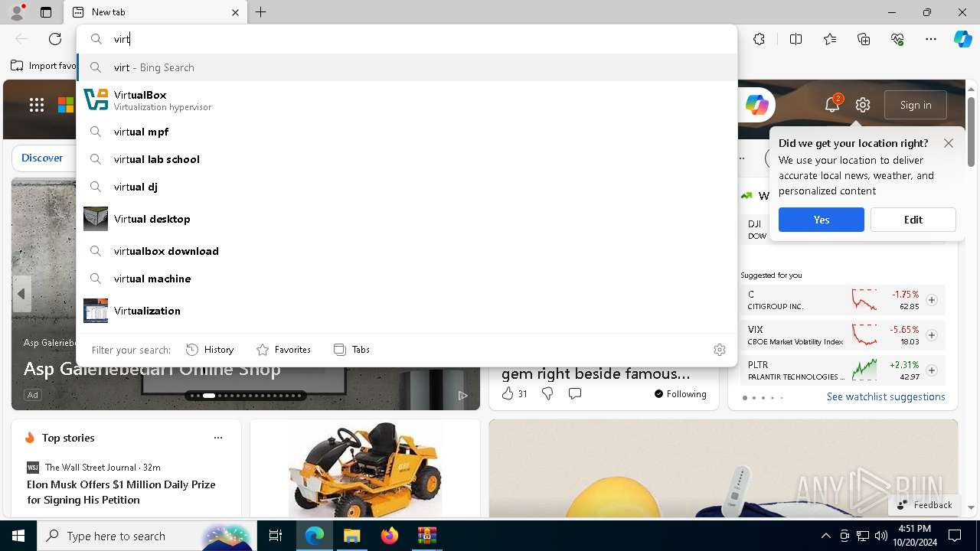Open the Extensions puzzle icon
980x551 pixels.
pyautogui.click(x=759, y=39)
